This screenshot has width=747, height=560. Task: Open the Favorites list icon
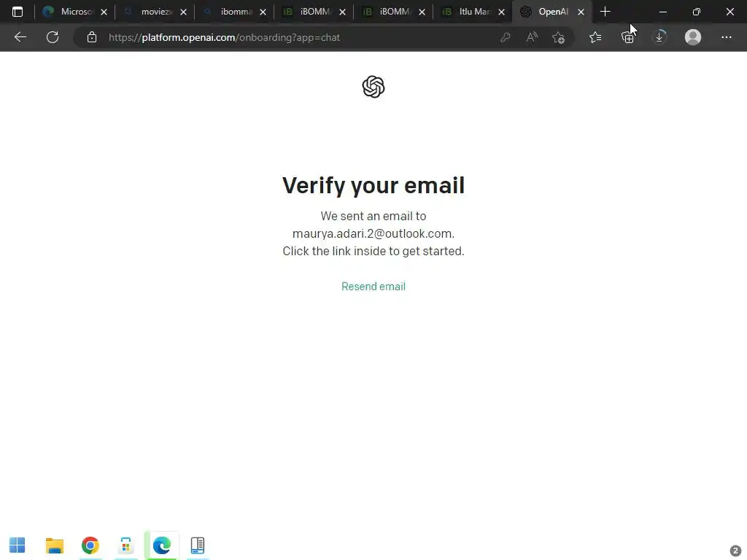595,37
